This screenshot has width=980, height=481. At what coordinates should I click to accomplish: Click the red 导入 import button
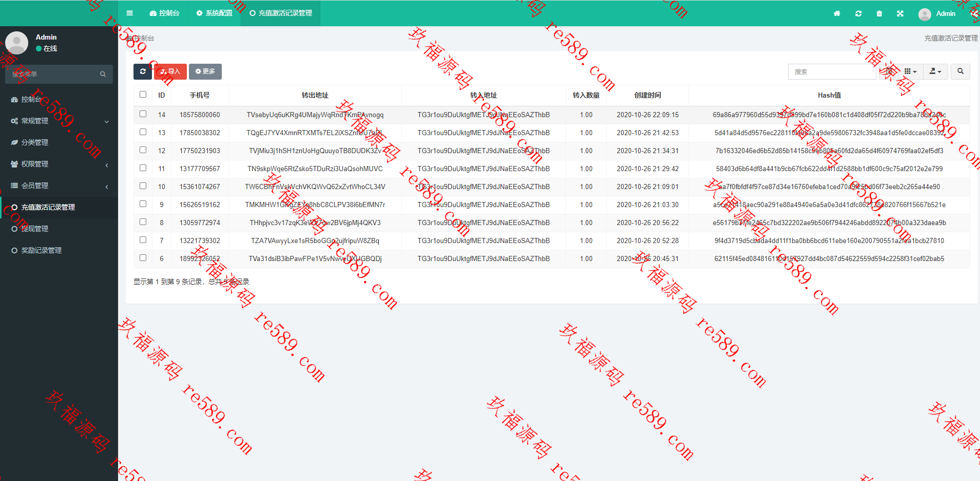(x=170, y=71)
